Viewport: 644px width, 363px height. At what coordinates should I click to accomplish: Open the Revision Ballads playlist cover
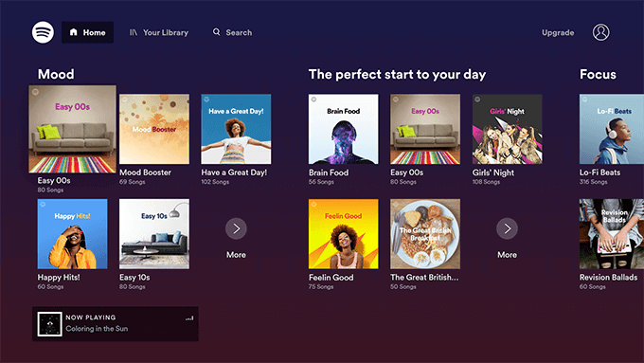pos(612,234)
